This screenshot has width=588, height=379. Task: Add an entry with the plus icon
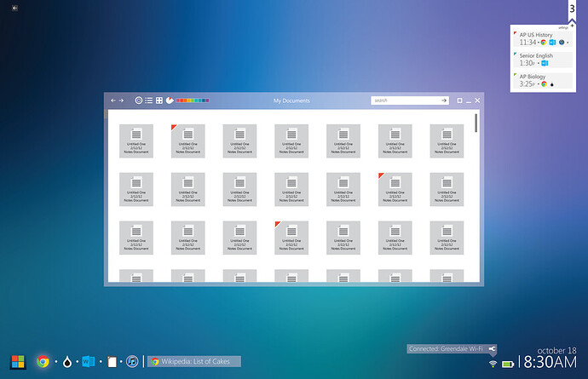click(573, 26)
